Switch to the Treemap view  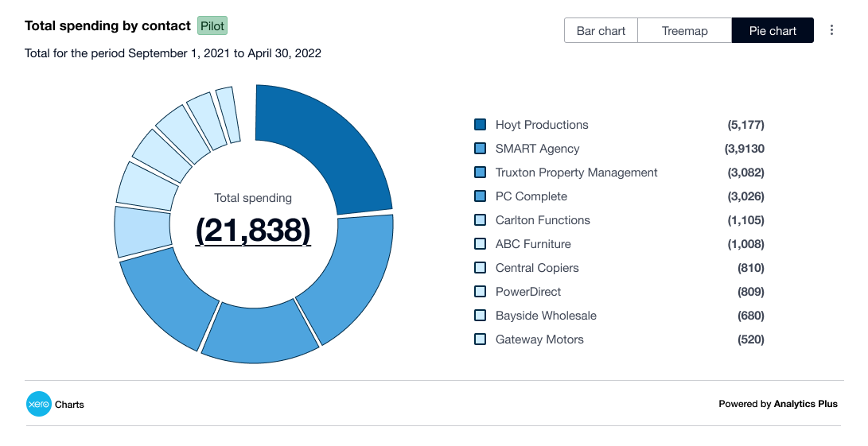click(x=685, y=31)
